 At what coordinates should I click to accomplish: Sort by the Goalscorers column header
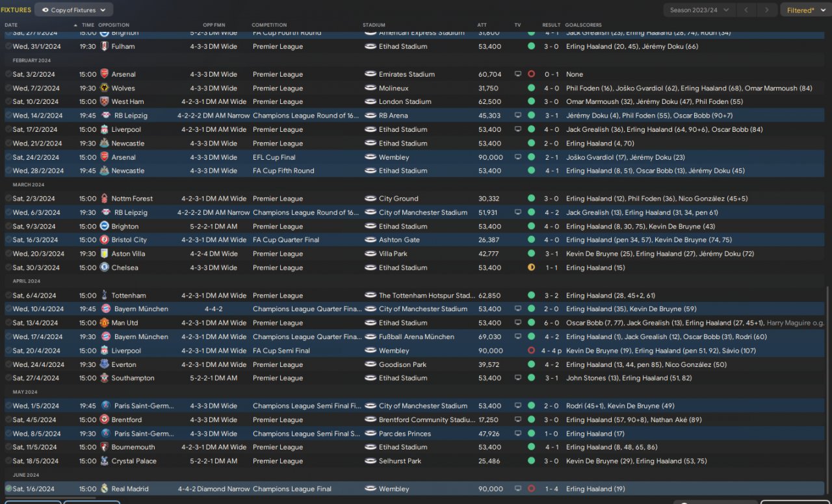[x=583, y=25]
